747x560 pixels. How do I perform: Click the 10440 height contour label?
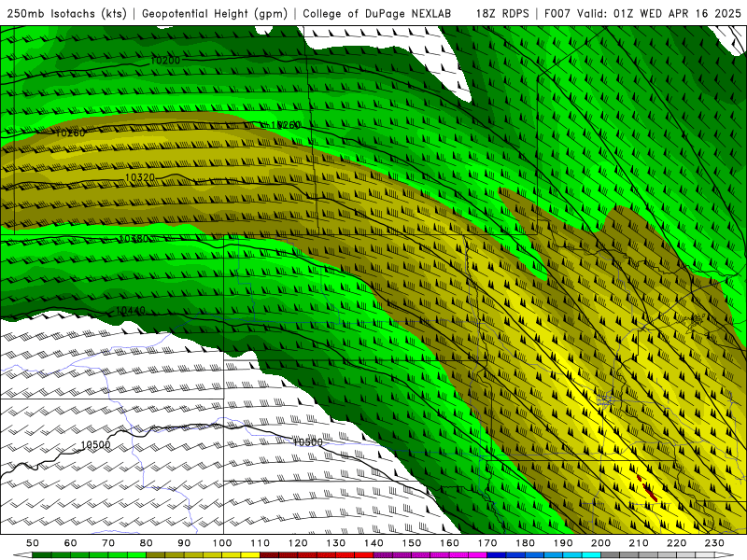click(131, 311)
